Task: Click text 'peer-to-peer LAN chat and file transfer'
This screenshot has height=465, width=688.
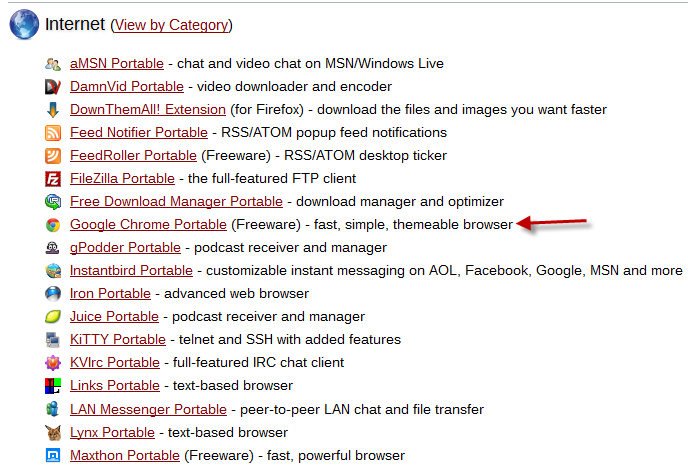Action: point(362,409)
